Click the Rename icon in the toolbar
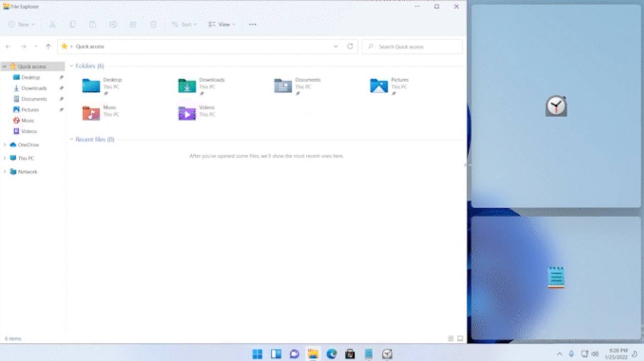 (113, 24)
